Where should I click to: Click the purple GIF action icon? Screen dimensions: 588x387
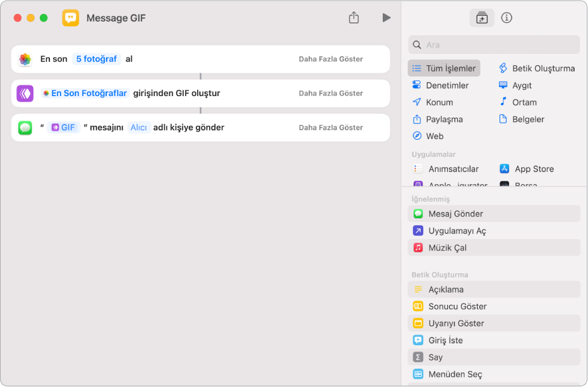(25, 94)
